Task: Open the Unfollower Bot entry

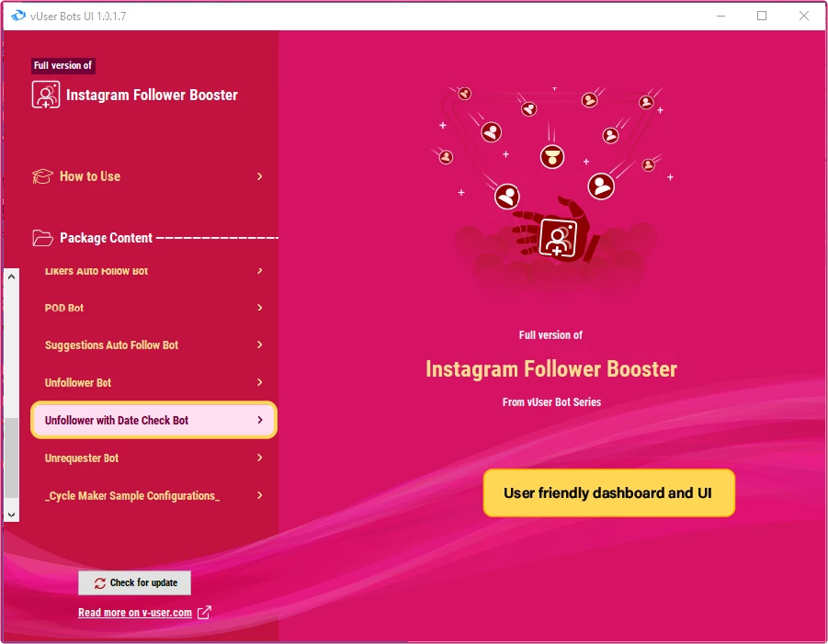Action: [153, 383]
